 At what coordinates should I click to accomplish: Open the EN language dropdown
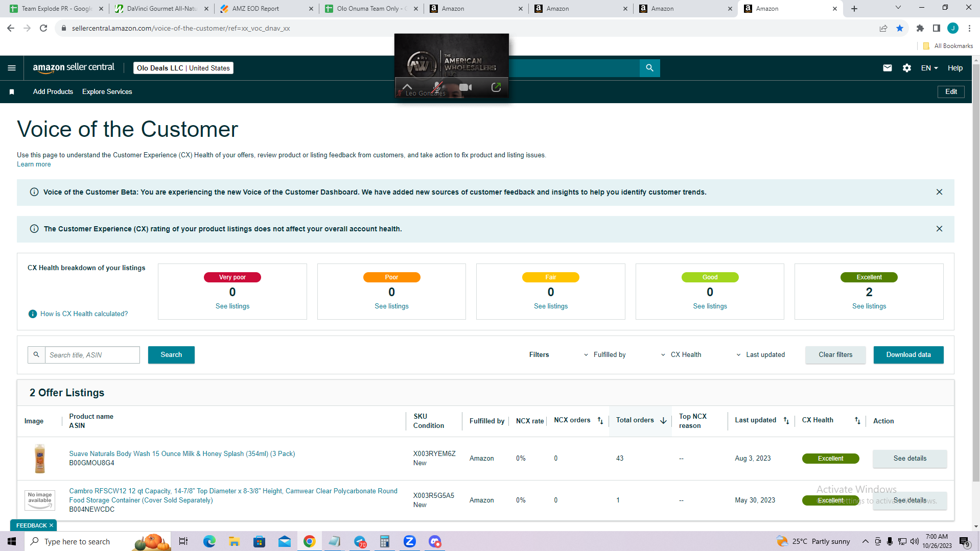(x=929, y=68)
